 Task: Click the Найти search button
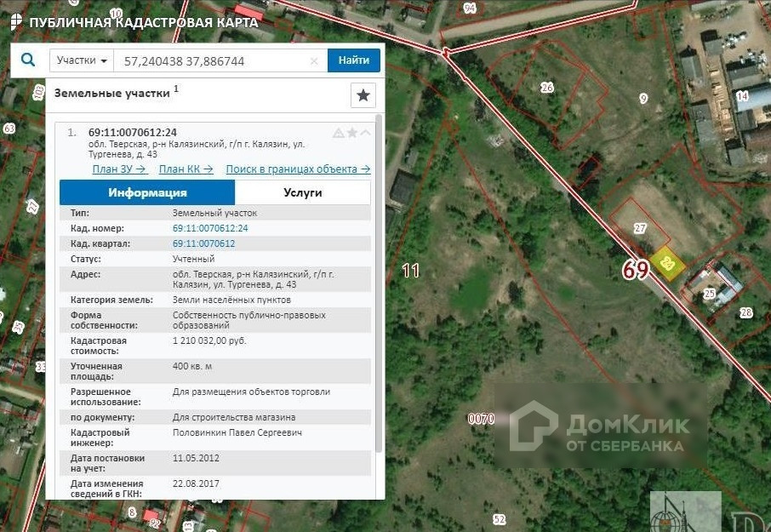[x=353, y=60]
